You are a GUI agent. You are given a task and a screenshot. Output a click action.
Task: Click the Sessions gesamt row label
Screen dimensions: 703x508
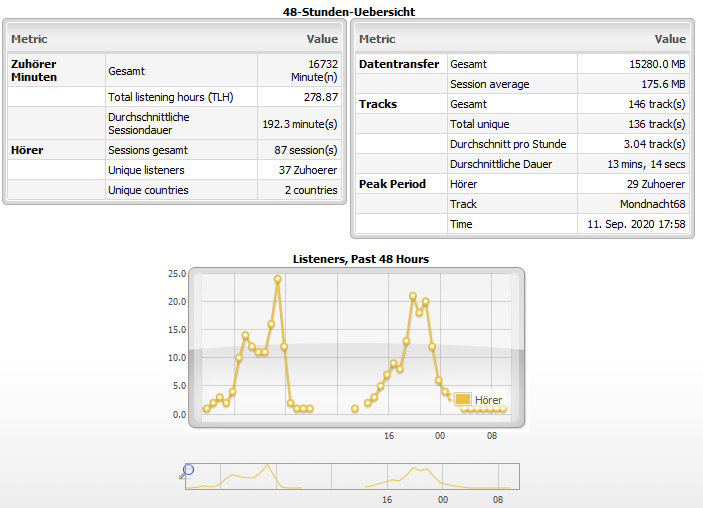(x=148, y=150)
